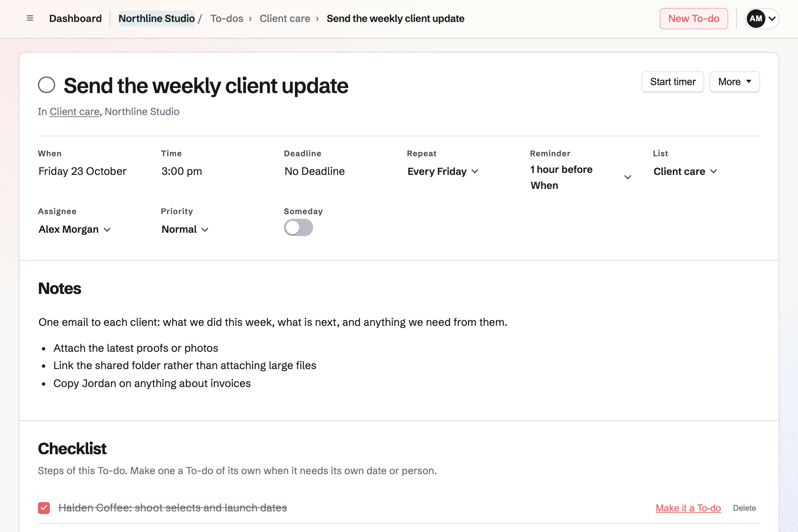The width and height of the screenshot is (798, 532).
Task: Click the Halden Coffee checklist item text
Action: coord(173,508)
